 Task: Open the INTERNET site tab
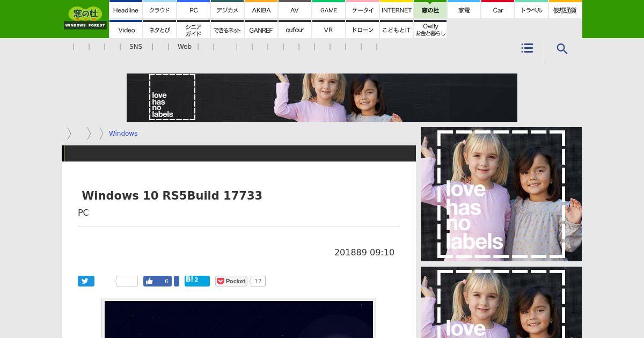pyautogui.click(x=396, y=10)
